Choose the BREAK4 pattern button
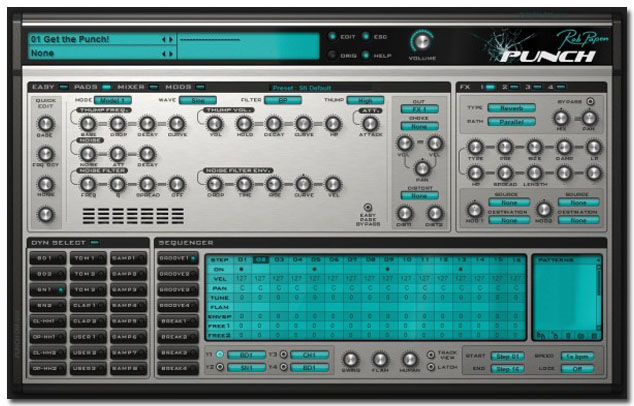This screenshot has width=634, height=406. [178, 368]
